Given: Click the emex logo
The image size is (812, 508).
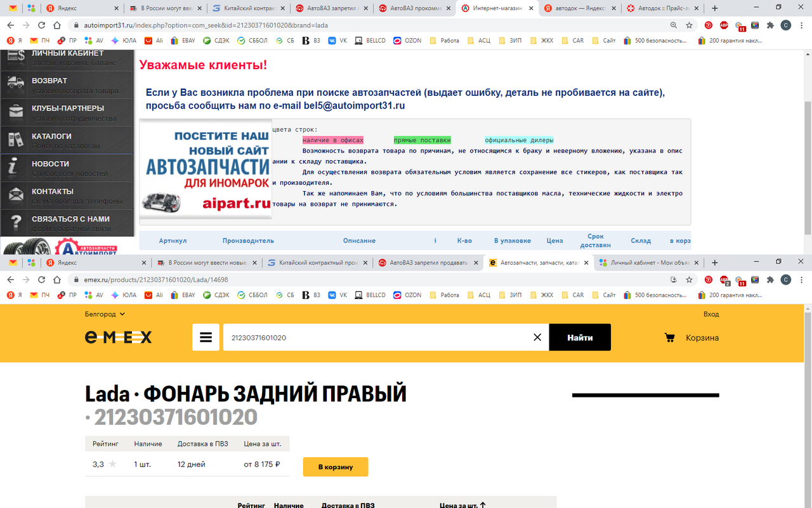Looking at the screenshot, I should click(x=119, y=337).
